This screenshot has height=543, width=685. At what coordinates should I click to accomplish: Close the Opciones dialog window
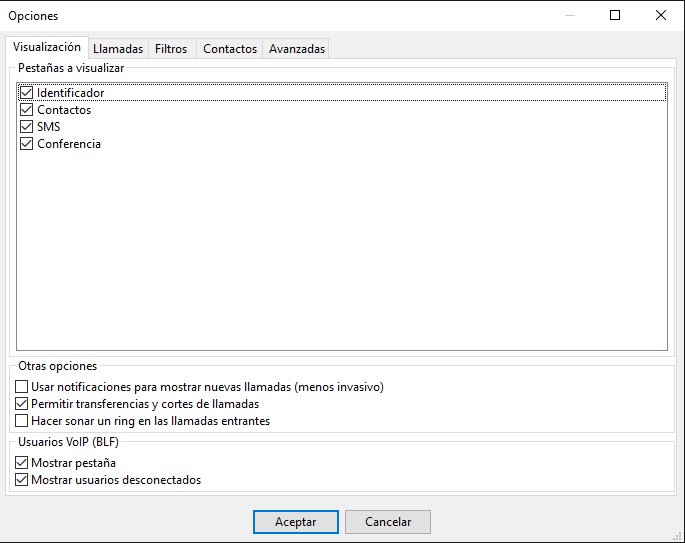point(661,15)
